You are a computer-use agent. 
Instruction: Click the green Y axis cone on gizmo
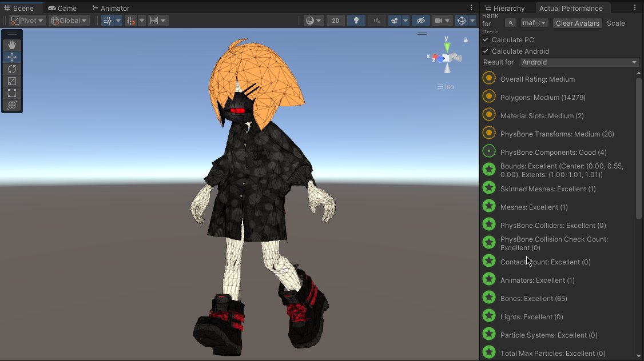point(447,47)
